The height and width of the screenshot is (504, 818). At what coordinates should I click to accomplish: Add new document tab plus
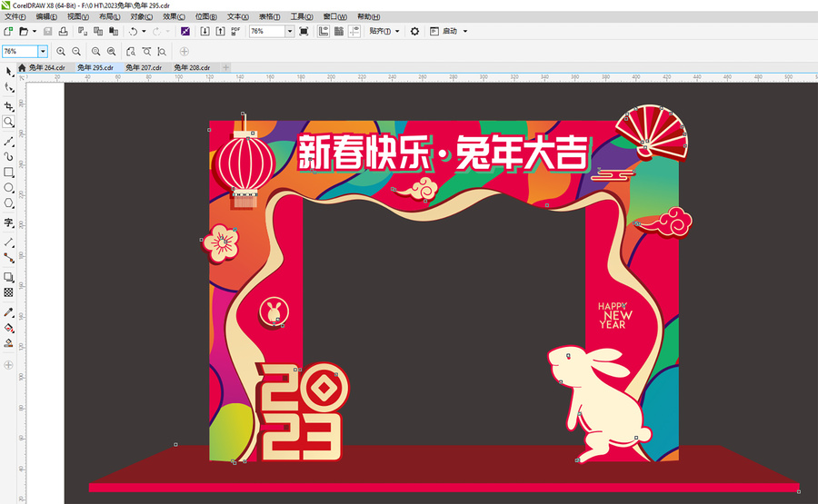[x=226, y=68]
